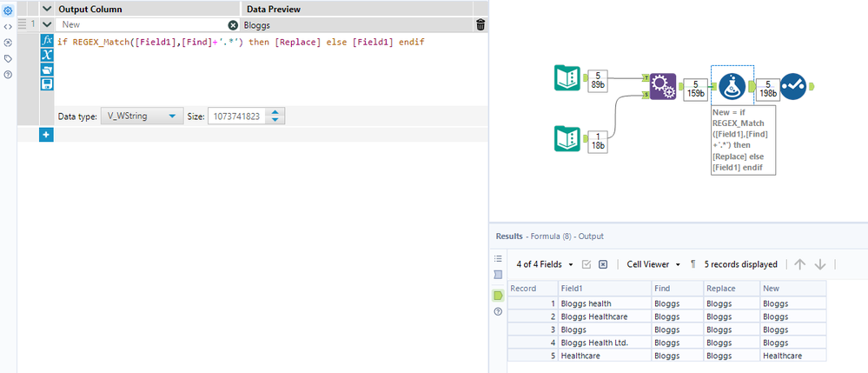Select the Formula tool on canvas
Screen dimensions: 868x373
(732, 86)
